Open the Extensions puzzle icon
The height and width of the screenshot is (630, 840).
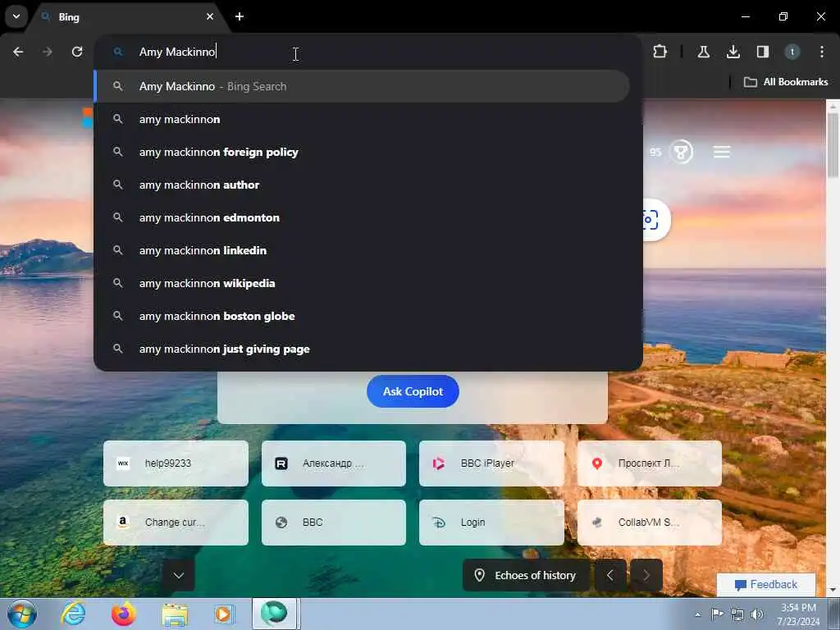click(660, 52)
